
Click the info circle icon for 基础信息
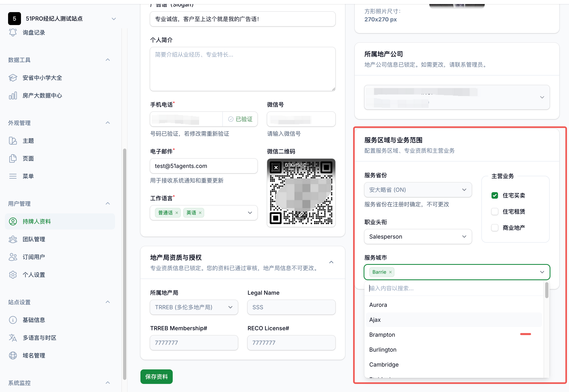13,320
